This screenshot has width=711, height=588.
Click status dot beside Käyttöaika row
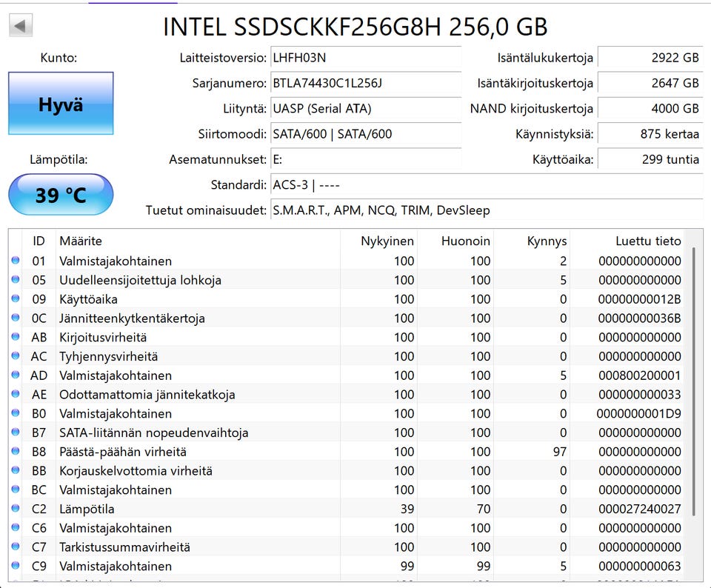click(x=16, y=299)
